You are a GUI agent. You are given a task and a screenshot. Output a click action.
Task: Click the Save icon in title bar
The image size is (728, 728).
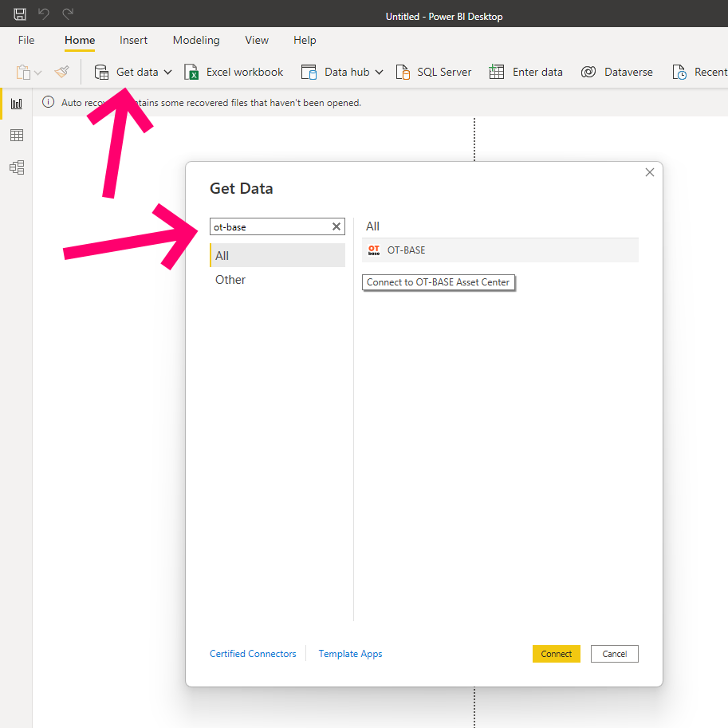20,14
